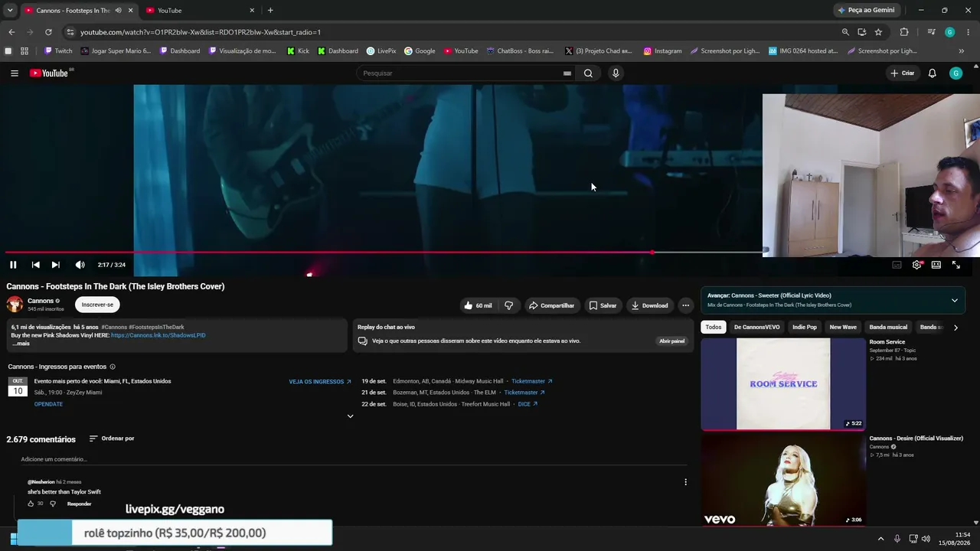Image resolution: width=980 pixels, height=551 pixels.
Task: Dislike the video with thumbs down
Action: point(508,305)
